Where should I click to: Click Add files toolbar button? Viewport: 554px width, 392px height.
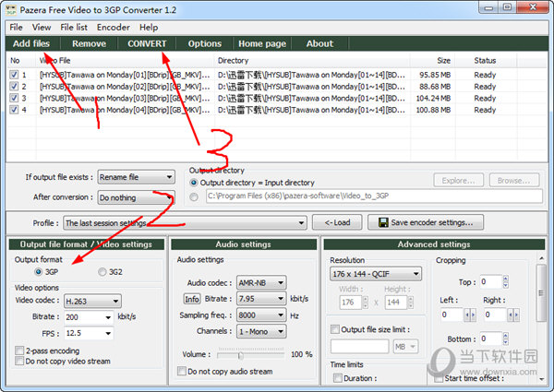click(31, 43)
